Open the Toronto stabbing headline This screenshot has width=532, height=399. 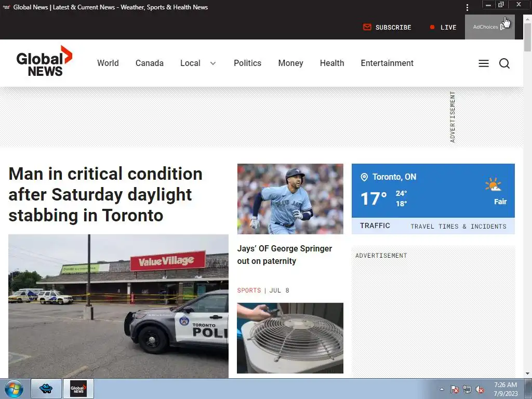pos(105,194)
